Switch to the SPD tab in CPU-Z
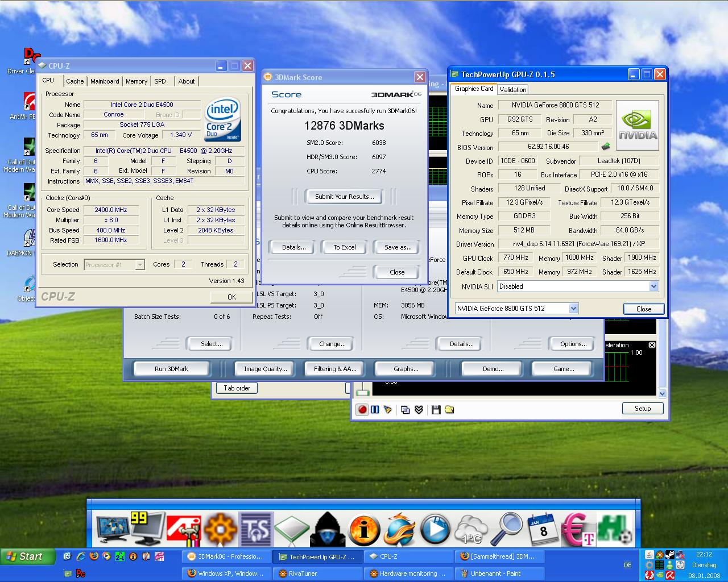This screenshot has height=582, width=728. point(160,81)
